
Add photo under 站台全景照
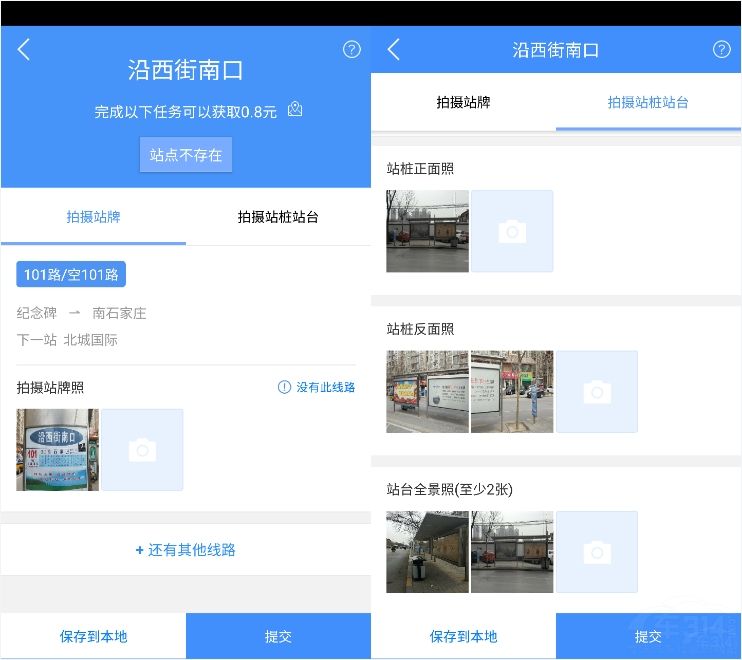coord(597,552)
